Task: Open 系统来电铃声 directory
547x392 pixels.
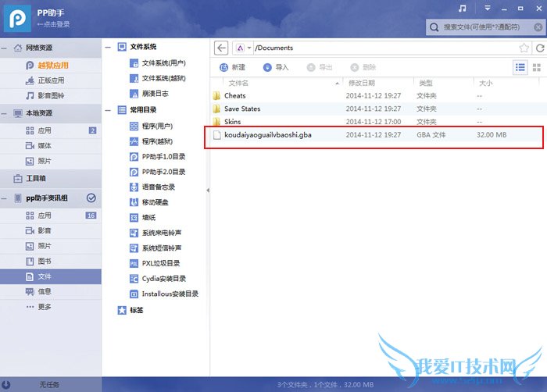Action: (x=156, y=233)
